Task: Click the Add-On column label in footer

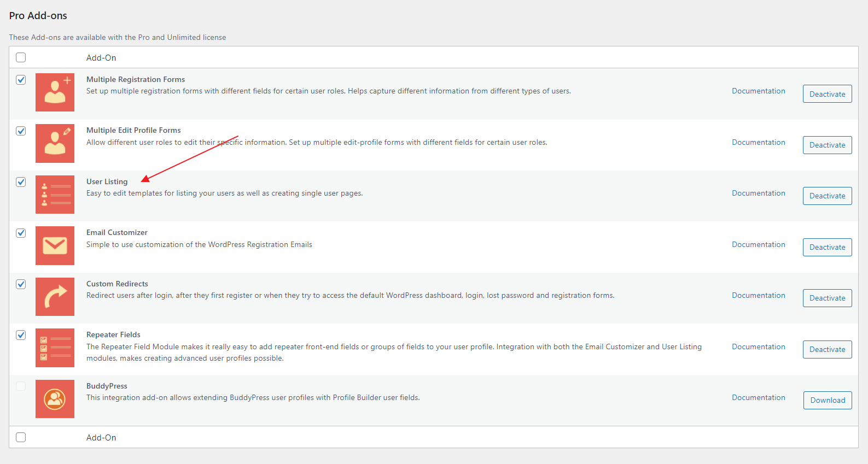Action: 101,438
